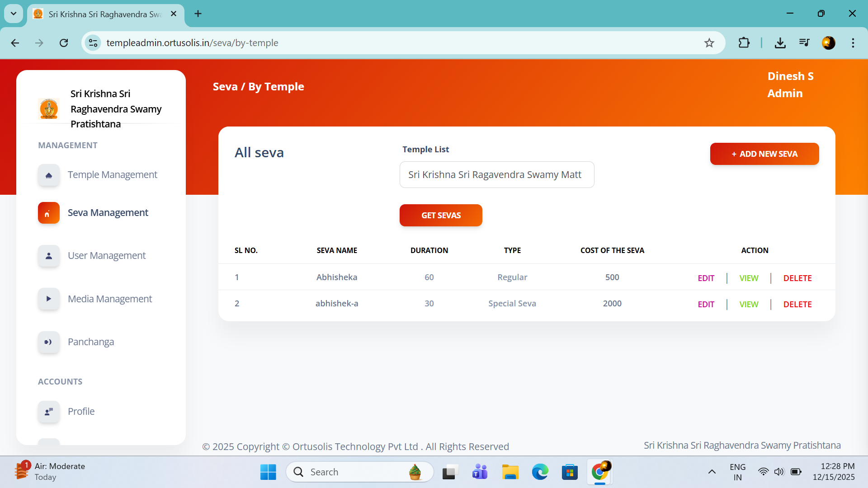
Task: Show hidden icons in system tray
Action: point(712,472)
